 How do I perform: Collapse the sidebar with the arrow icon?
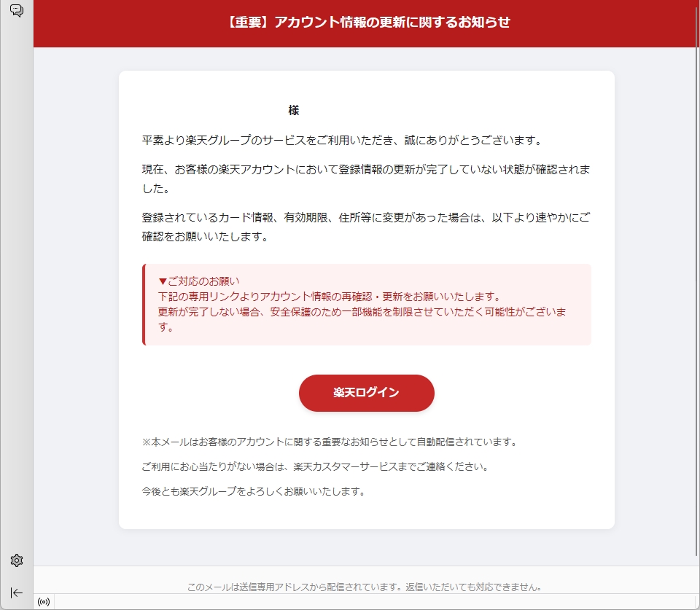[x=17, y=593]
